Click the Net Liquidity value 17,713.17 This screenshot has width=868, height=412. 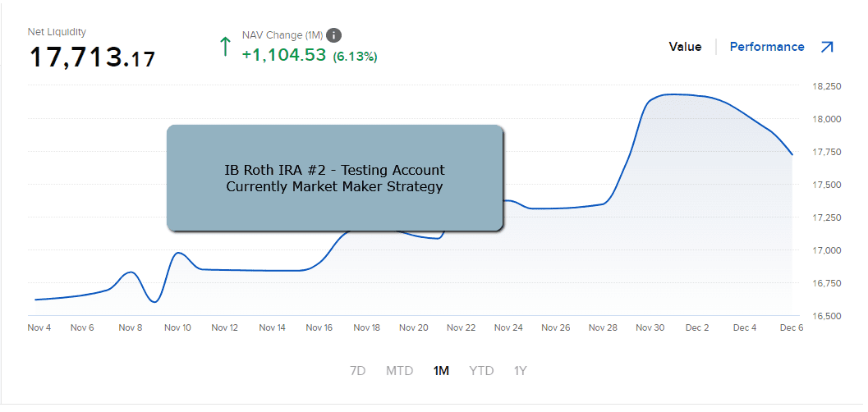coord(92,57)
